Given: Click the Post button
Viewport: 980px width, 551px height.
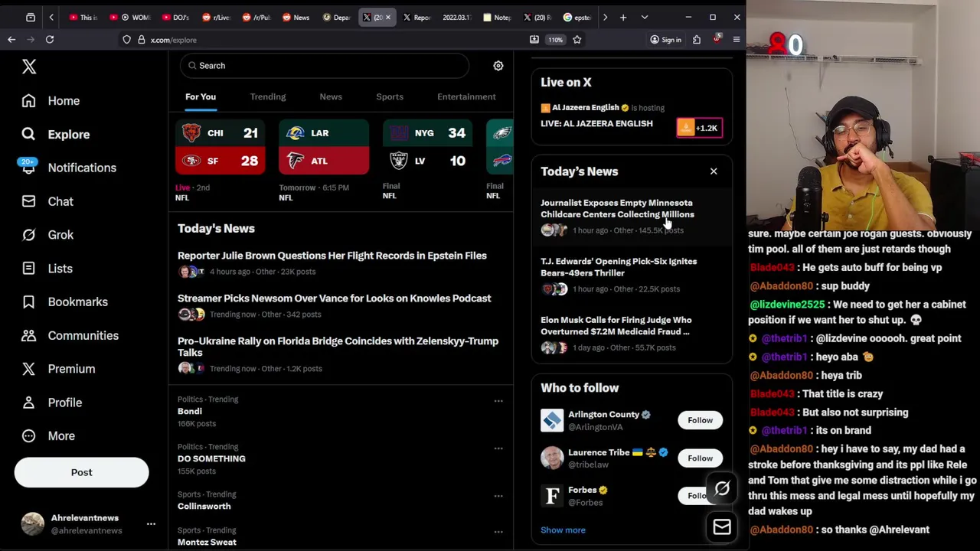Looking at the screenshot, I should point(81,473).
